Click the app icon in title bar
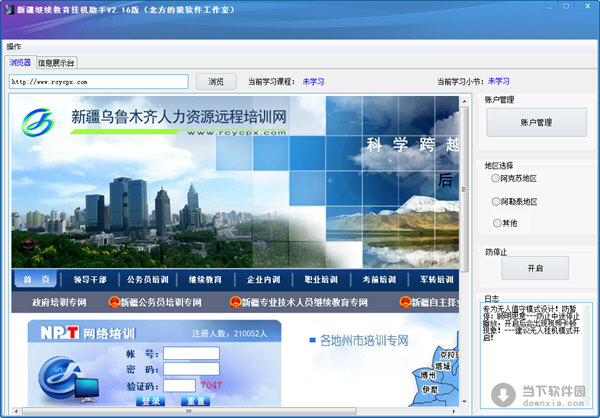This screenshot has height=418, width=600. (9, 9)
